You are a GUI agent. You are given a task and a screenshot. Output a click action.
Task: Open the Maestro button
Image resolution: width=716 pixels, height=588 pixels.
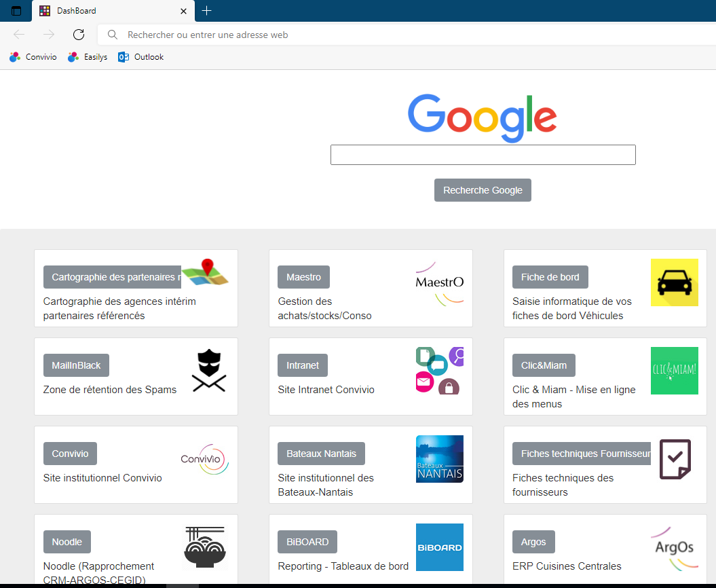pos(303,277)
